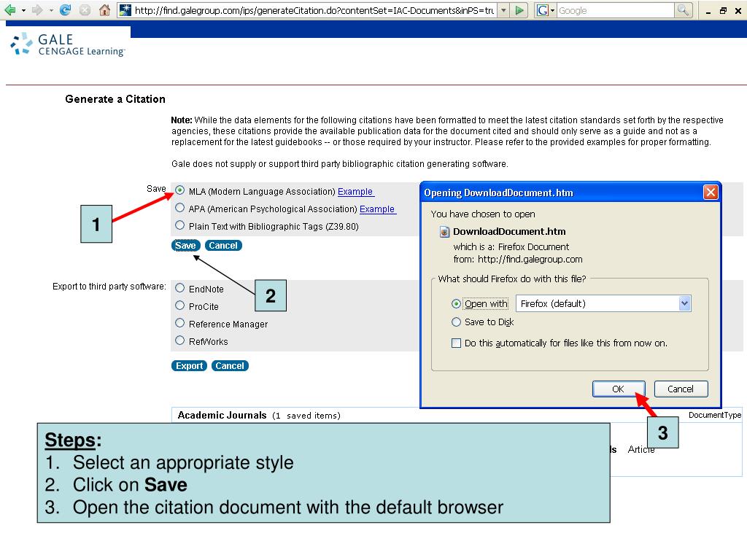Open the Back history dropdown arrow
Viewport: 747px width, 560px height.
click(x=23, y=10)
